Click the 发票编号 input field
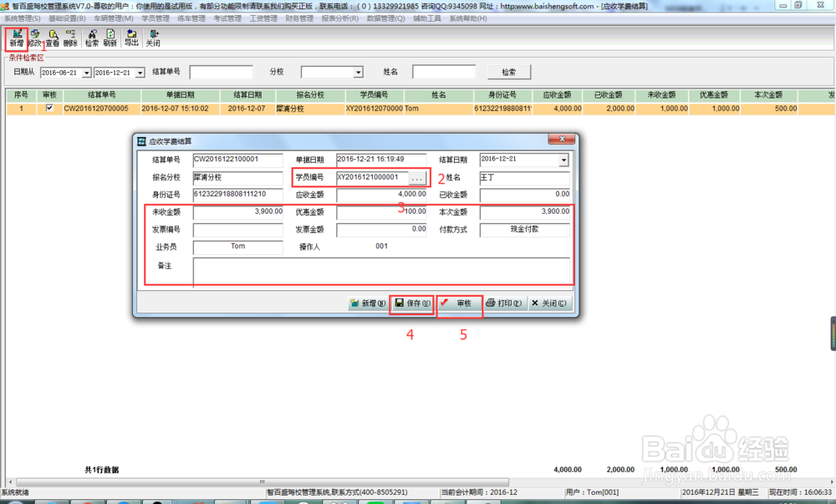The height and width of the screenshot is (504, 836). 237,230
